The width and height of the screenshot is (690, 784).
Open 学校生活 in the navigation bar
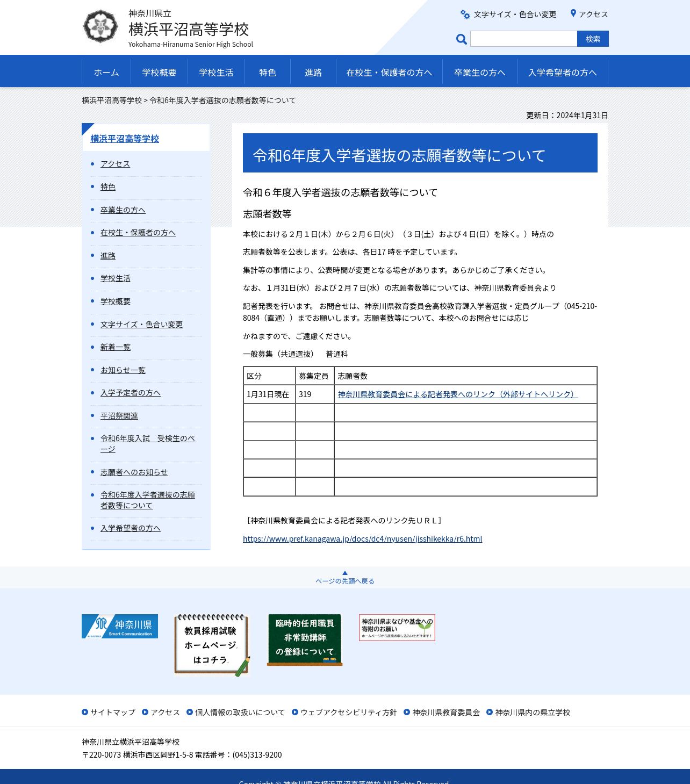216,73
